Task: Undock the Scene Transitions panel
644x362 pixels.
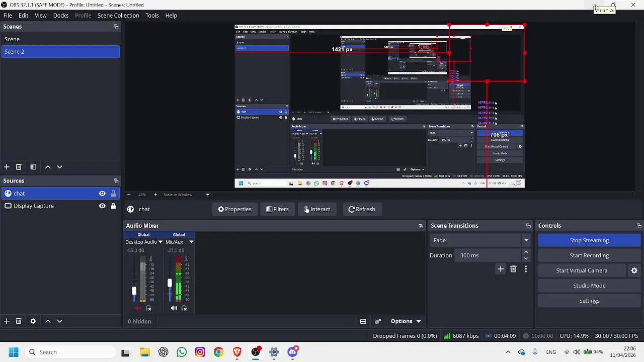Action: pyautogui.click(x=528, y=226)
